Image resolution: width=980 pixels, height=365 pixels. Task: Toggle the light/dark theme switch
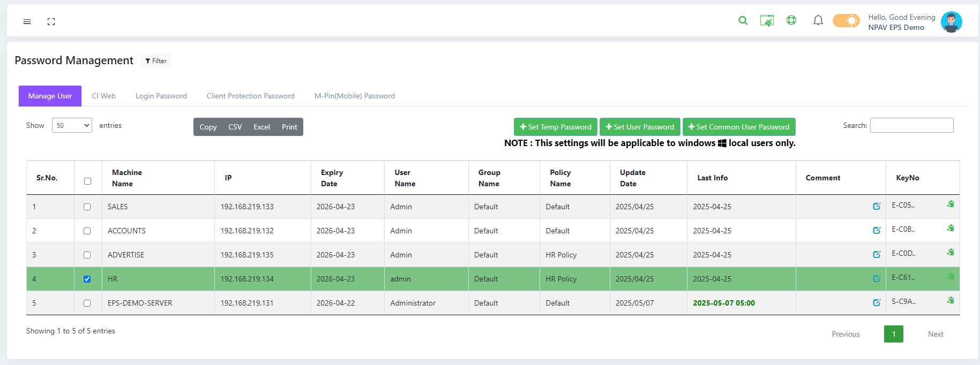[x=846, y=21]
